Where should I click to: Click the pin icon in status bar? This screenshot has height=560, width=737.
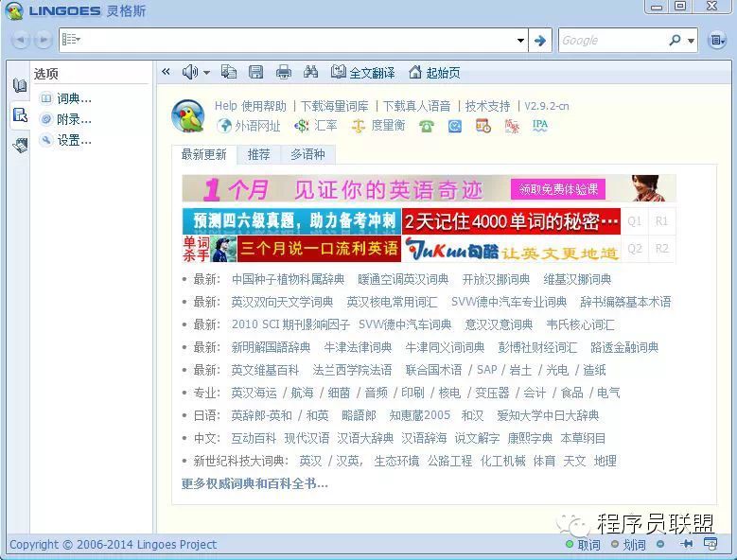(x=686, y=544)
